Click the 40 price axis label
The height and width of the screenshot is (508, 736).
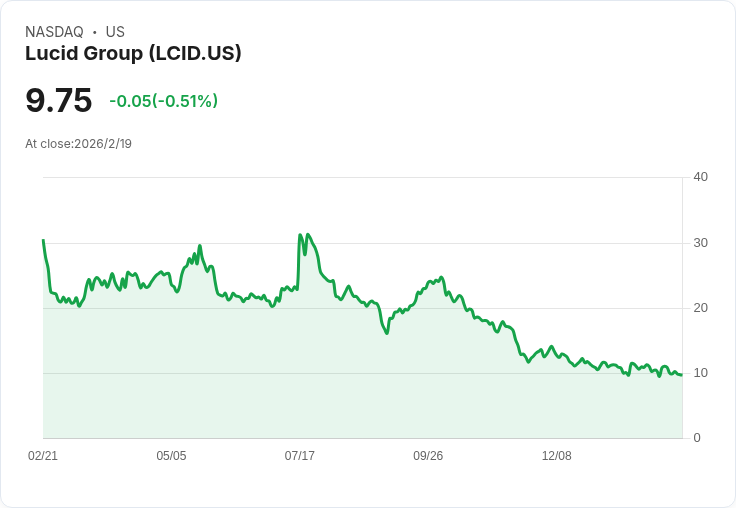pos(700,177)
